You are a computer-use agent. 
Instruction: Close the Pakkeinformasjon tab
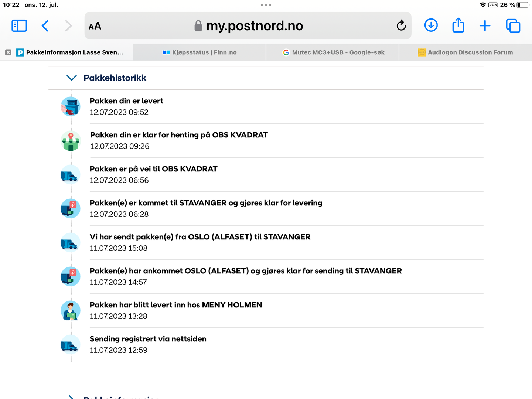[x=8, y=52]
